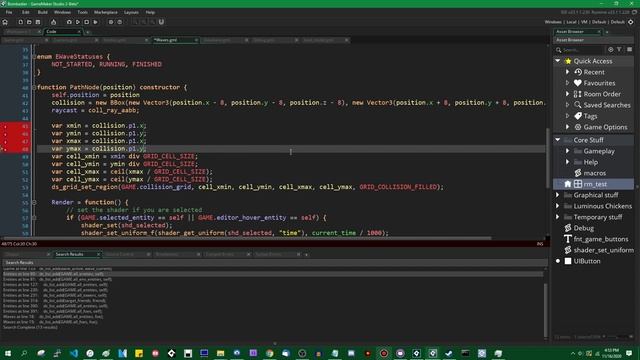Click the asset browser filter funnel icon
Viewport: 640px width, 360px height.
click(x=619, y=49)
